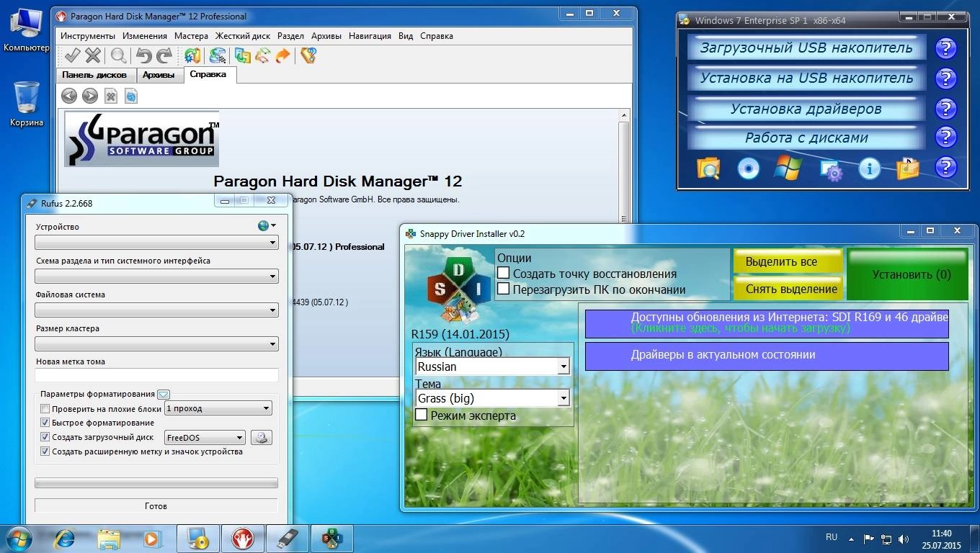The image size is (980, 553).
Task: Open the Grass (big) theme dropdown
Action: tap(492, 397)
